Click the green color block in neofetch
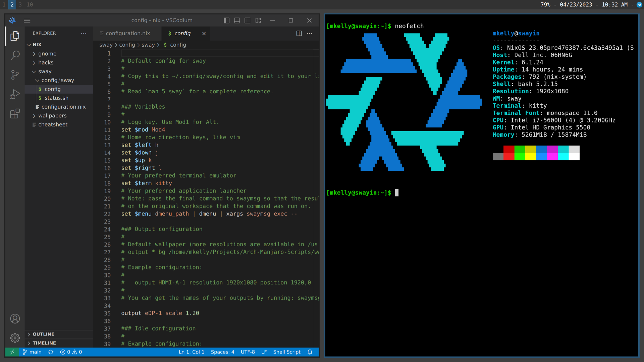644x362 pixels. pyautogui.click(x=520, y=153)
